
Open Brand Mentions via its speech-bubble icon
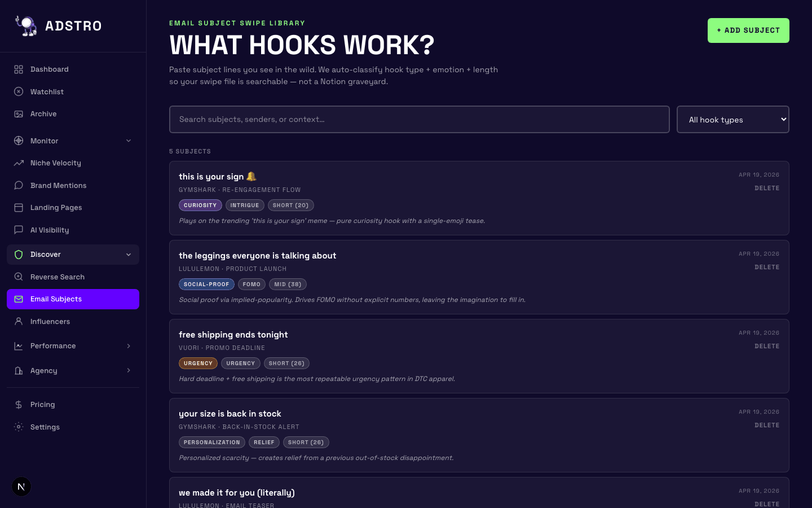coord(19,185)
